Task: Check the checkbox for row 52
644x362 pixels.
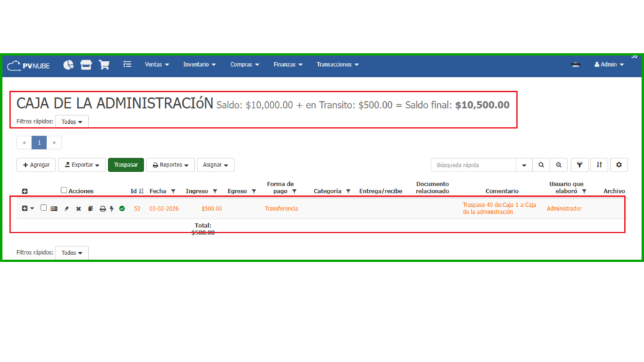Action: [43, 208]
